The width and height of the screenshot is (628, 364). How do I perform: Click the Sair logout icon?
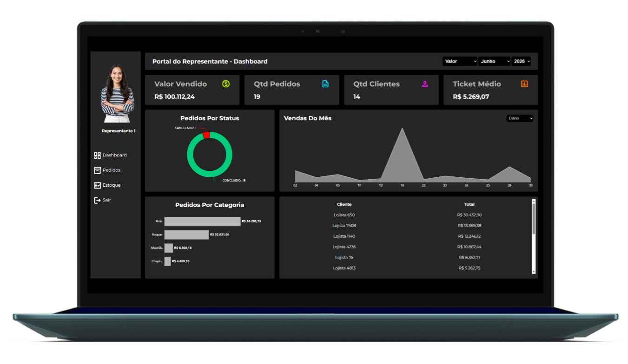coord(97,200)
